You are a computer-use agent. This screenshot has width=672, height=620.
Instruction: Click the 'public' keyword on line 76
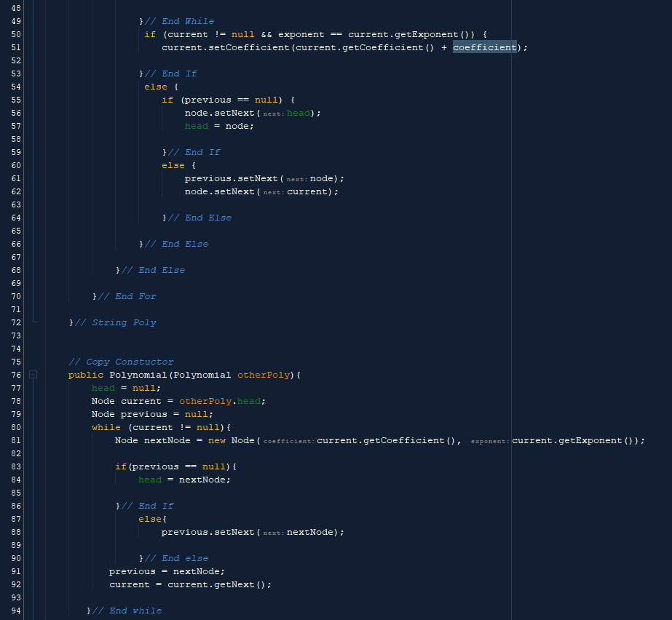[x=86, y=375]
